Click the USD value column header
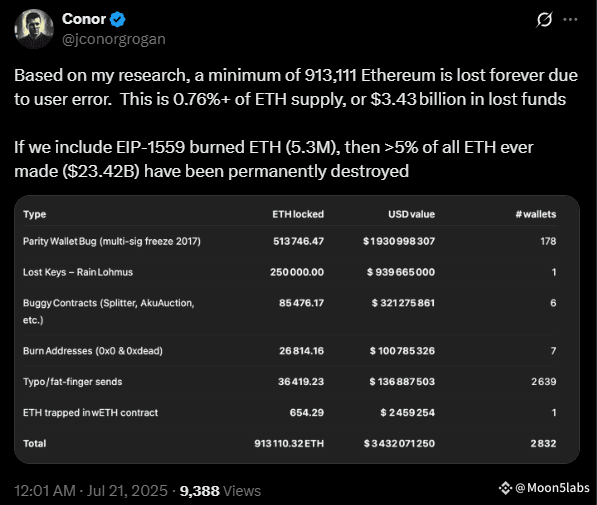This screenshot has height=505, width=597. (x=411, y=214)
